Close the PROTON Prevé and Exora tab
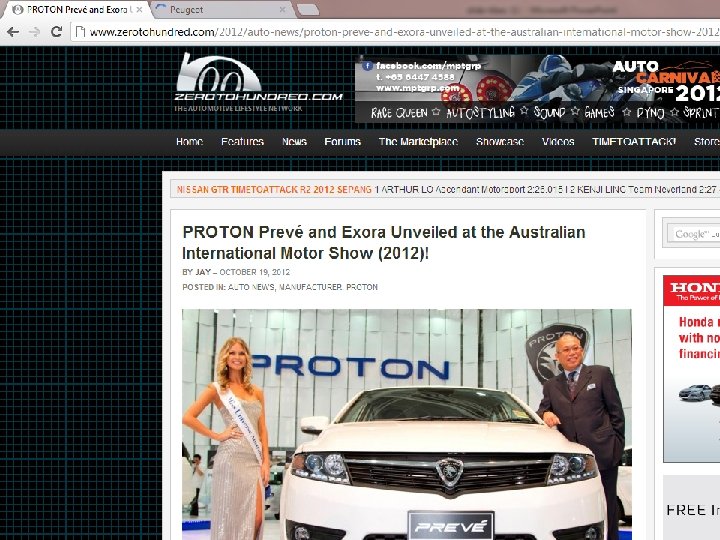Viewport: 720px width, 540px height. tap(139, 9)
